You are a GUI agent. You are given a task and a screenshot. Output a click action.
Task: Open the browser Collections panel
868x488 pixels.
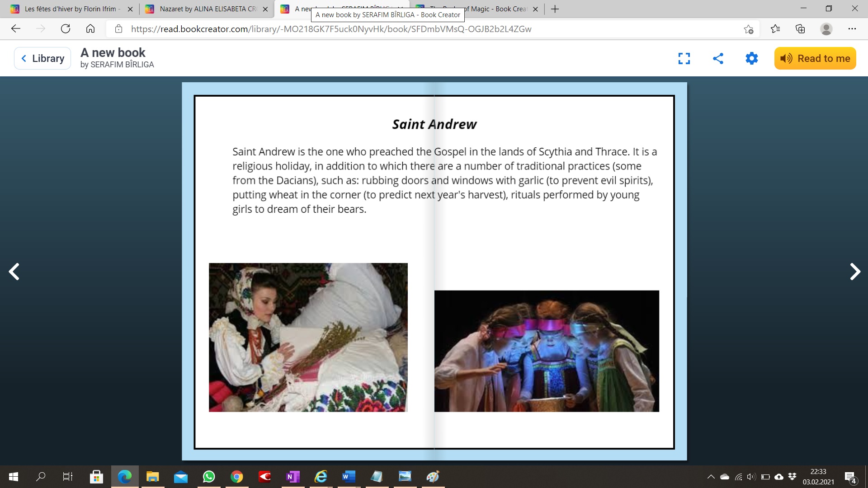point(800,29)
